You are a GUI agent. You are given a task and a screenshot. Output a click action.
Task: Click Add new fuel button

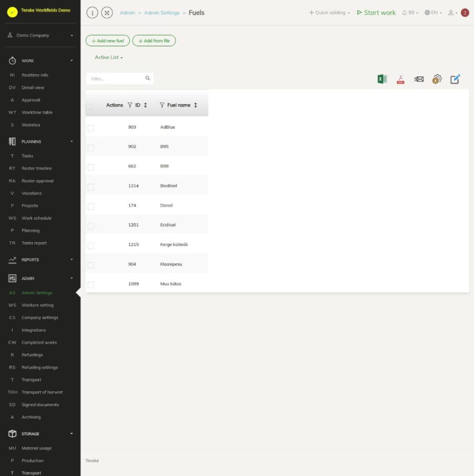[107, 41]
